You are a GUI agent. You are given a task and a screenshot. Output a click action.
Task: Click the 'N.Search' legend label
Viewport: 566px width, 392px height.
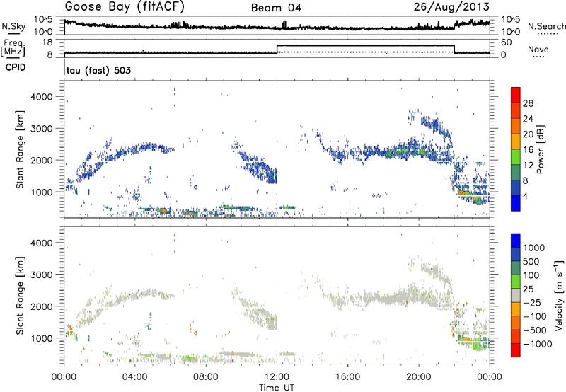[546, 26]
